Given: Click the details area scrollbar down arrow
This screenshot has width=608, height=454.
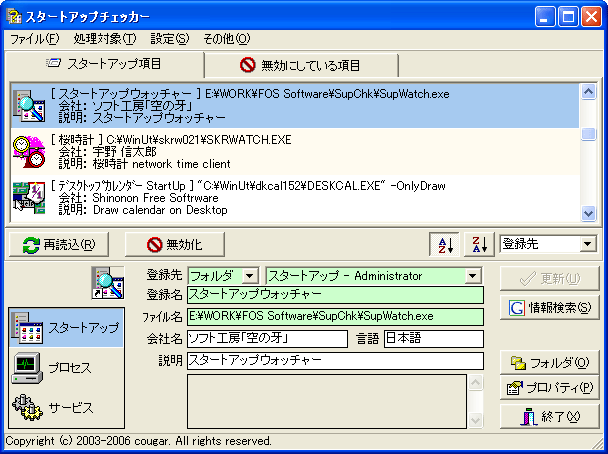Looking at the screenshot, I should [x=476, y=420].
